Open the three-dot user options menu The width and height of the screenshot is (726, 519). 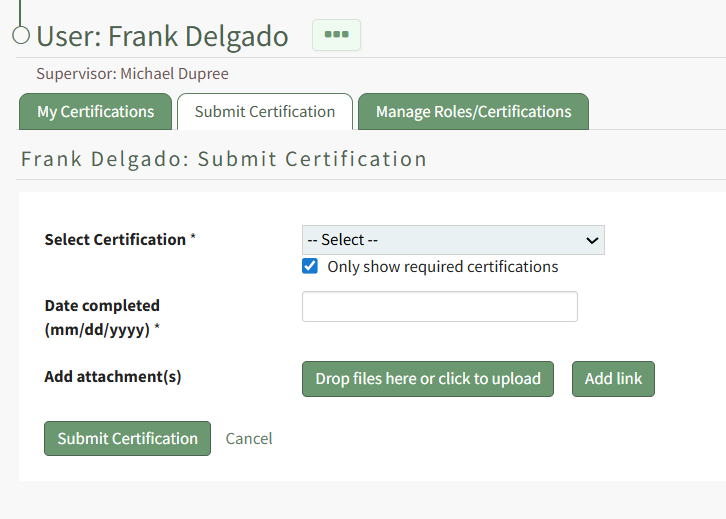coord(336,35)
